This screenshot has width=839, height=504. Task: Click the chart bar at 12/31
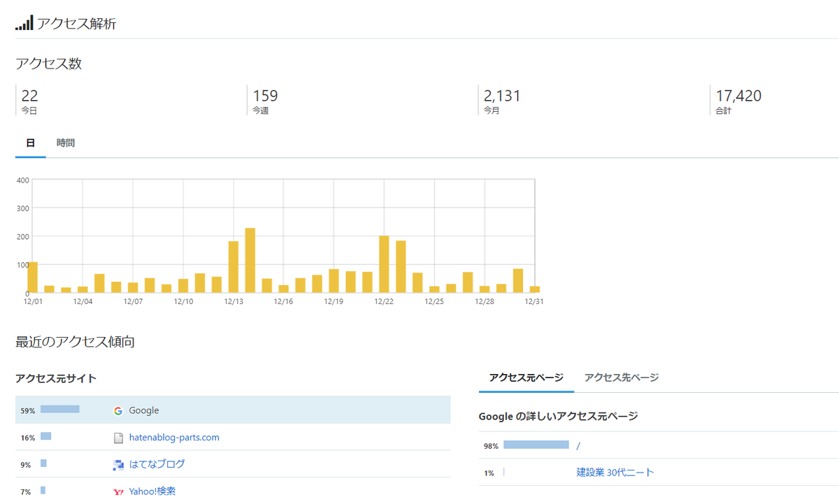pos(535,289)
